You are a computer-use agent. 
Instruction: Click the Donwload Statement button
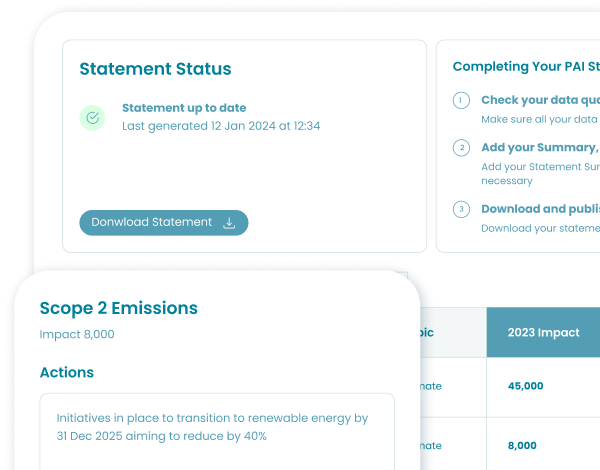coord(164,222)
